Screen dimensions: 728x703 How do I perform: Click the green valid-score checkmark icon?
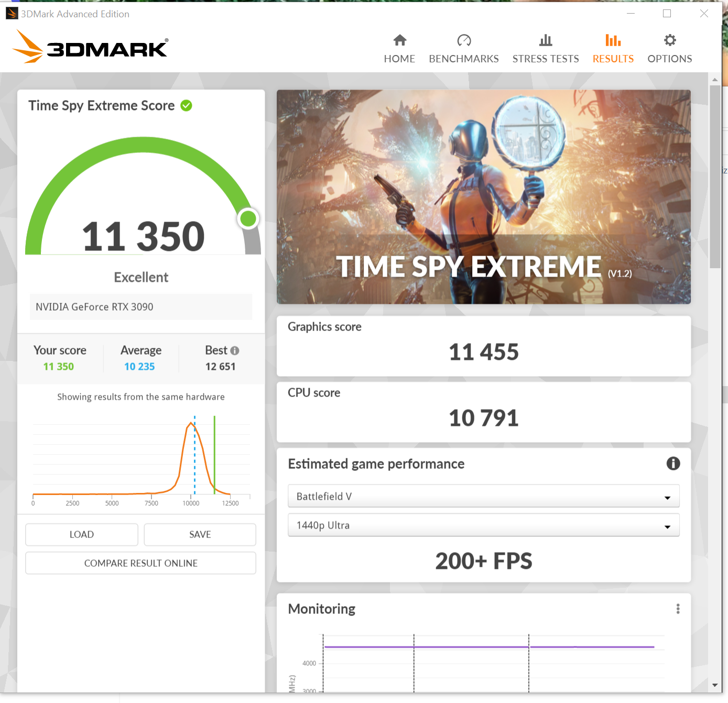point(186,106)
